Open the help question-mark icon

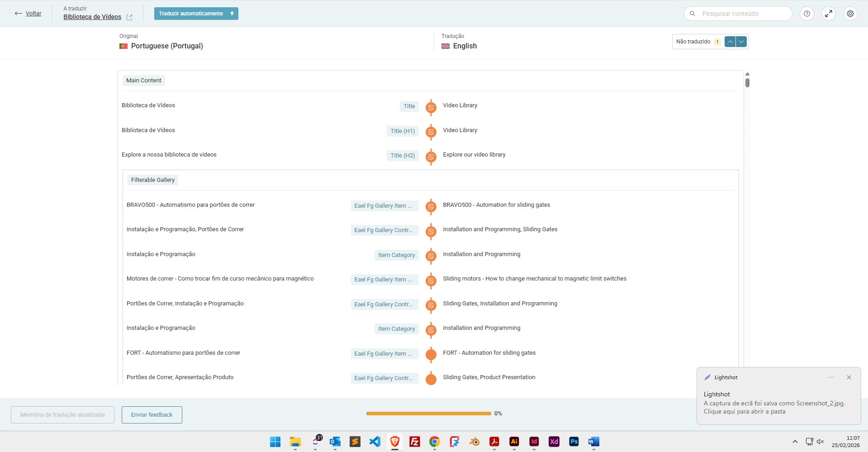[807, 14]
